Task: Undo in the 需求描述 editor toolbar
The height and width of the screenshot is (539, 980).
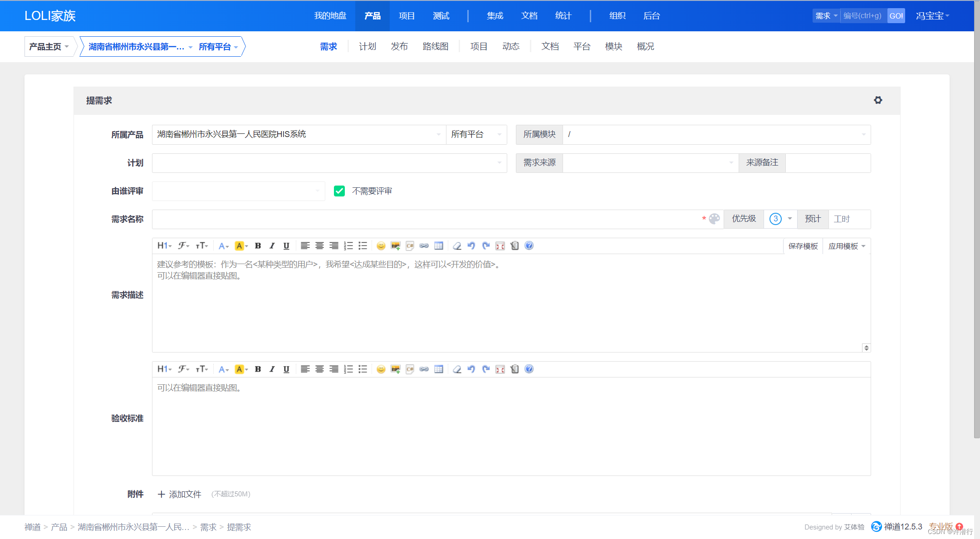Action: coord(471,245)
